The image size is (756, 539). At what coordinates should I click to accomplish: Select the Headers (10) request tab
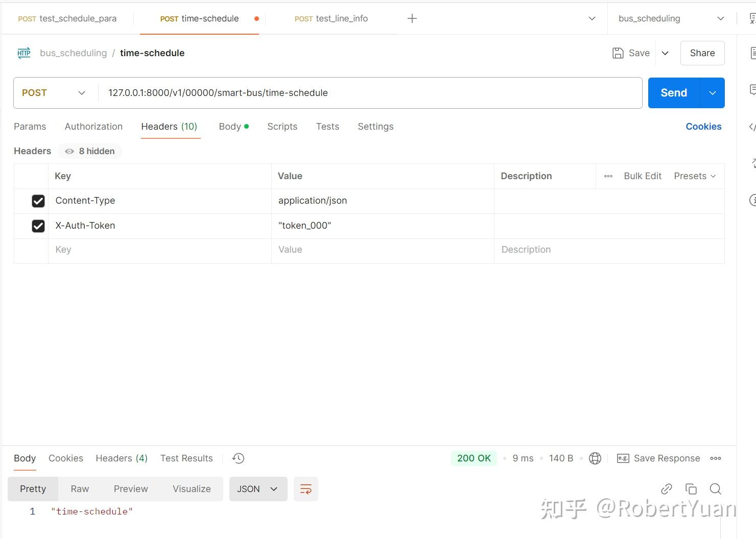[169, 127]
